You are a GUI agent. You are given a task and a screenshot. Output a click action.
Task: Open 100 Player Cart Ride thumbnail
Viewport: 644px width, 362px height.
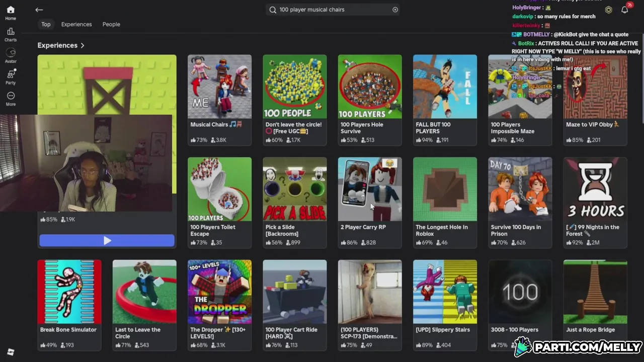coord(294,292)
